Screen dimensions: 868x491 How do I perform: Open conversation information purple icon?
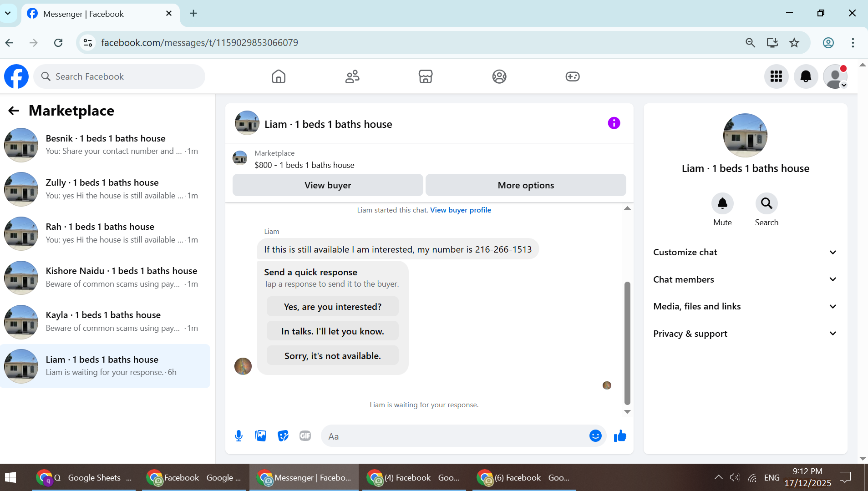(614, 123)
